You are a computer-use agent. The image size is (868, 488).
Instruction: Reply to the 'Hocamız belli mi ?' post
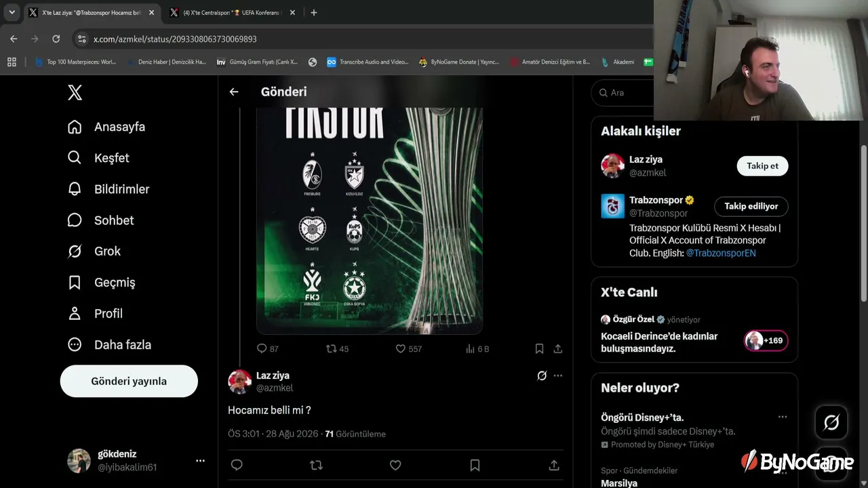[x=237, y=465]
